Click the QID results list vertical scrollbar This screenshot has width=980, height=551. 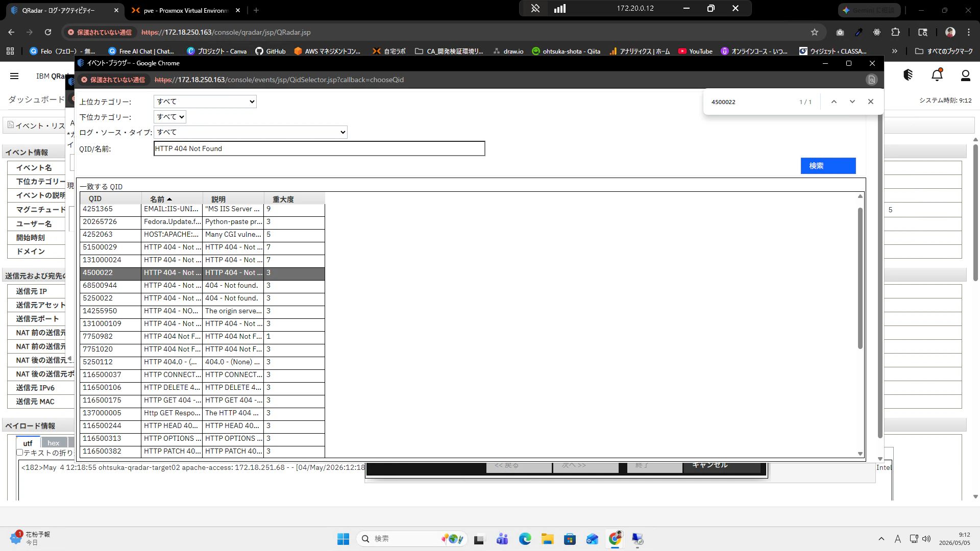click(860, 278)
